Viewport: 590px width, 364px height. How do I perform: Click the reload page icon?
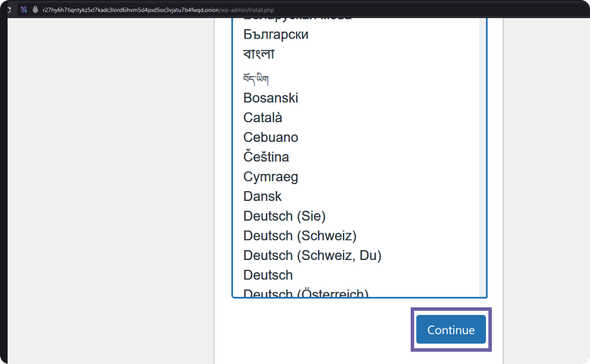coord(9,10)
